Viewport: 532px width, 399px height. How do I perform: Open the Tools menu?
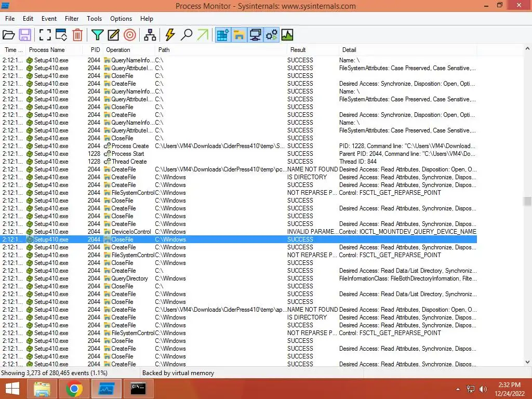94,19
